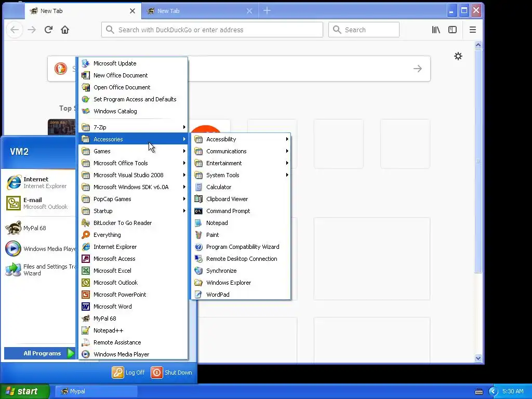
Task: Open Windows Explorer entry
Action: [x=241, y=283]
